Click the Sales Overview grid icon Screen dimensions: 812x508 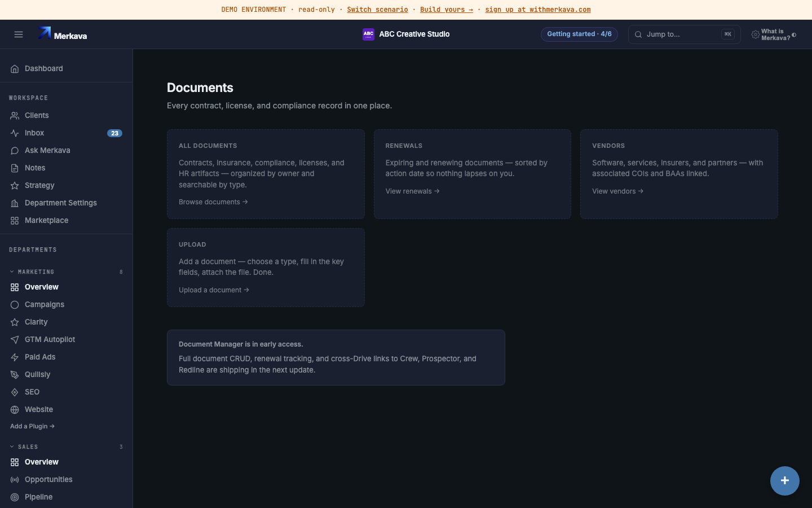pos(15,462)
